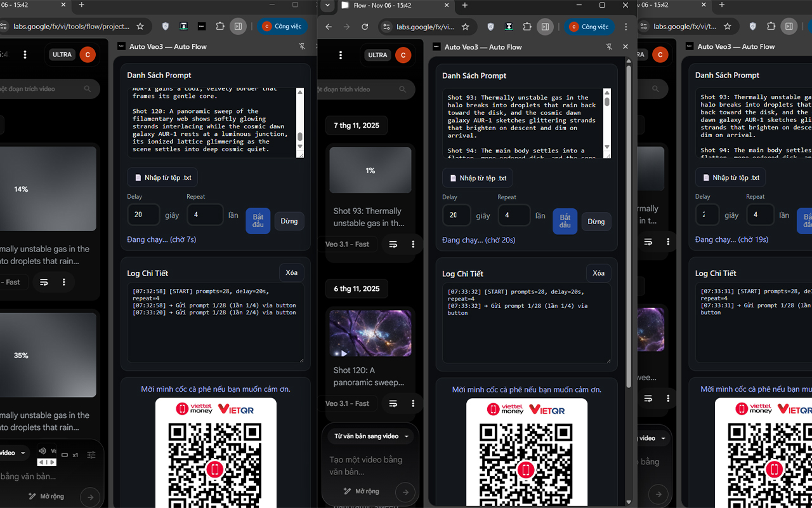The width and height of the screenshot is (812, 508).
Task: Open the three-dot menu on Shot 120 video
Action: coord(413,403)
